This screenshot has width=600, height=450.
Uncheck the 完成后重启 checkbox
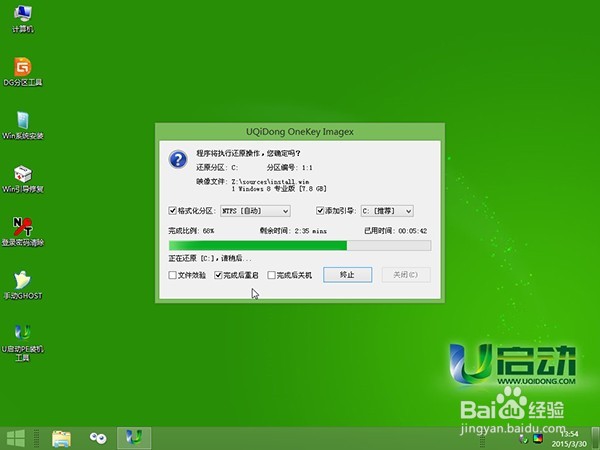218,275
